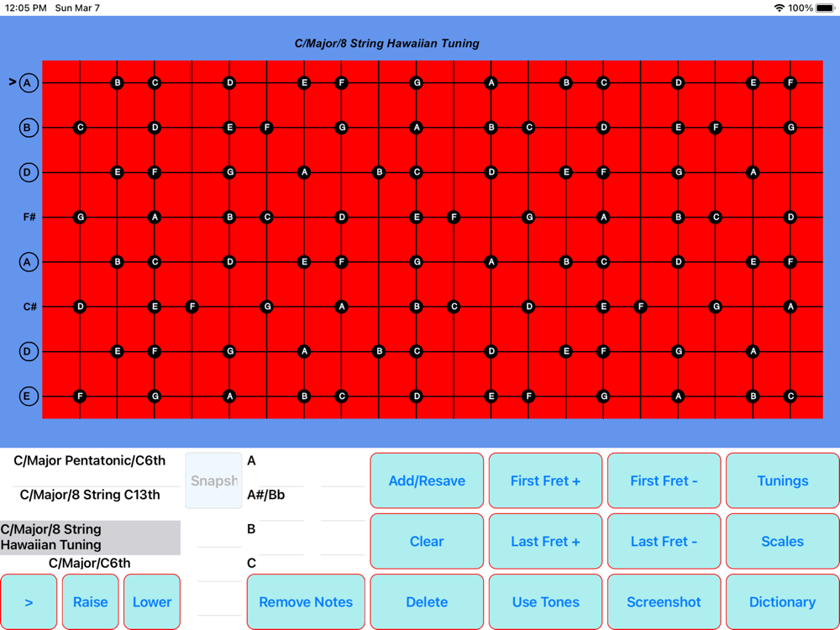The width and height of the screenshot is (840, 630).
Task: Tap the circled B open string marker
Action: tap(29, 128)
